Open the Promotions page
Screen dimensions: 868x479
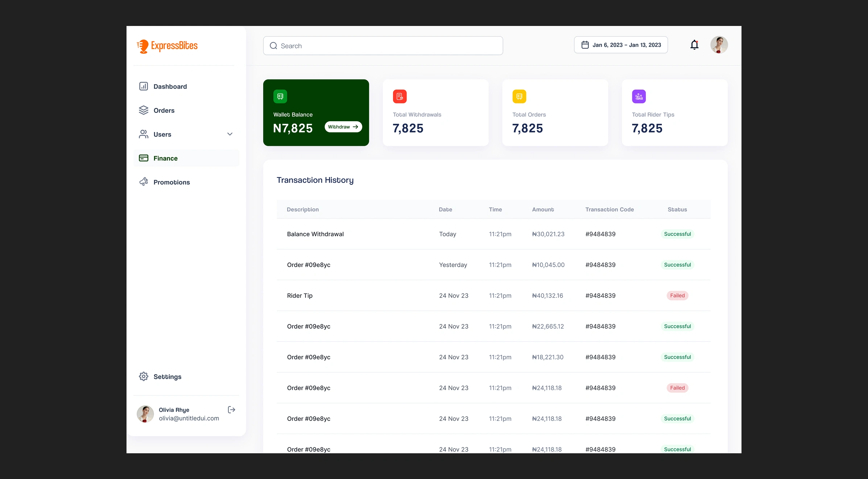coord(171,182)
